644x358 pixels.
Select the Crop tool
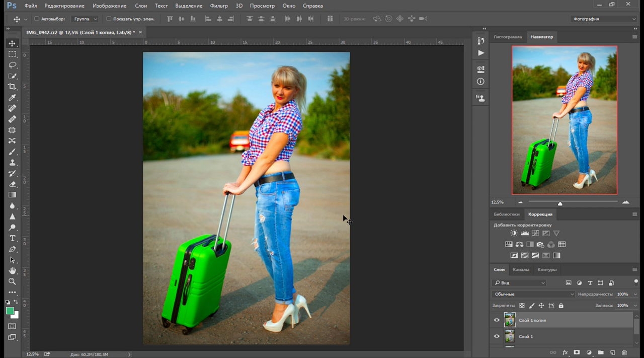pos(13,87)
